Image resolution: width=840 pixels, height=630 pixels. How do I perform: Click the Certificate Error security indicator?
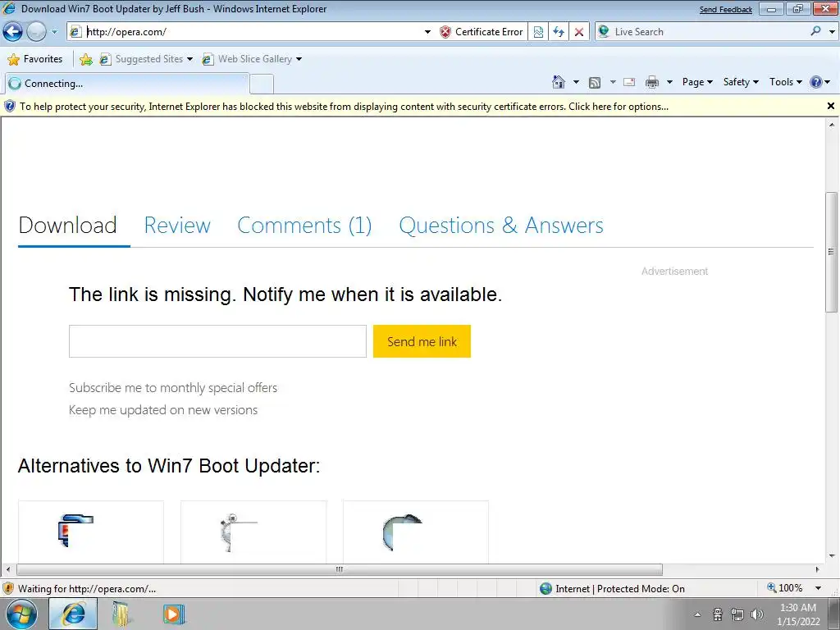[x=481, y=32]
